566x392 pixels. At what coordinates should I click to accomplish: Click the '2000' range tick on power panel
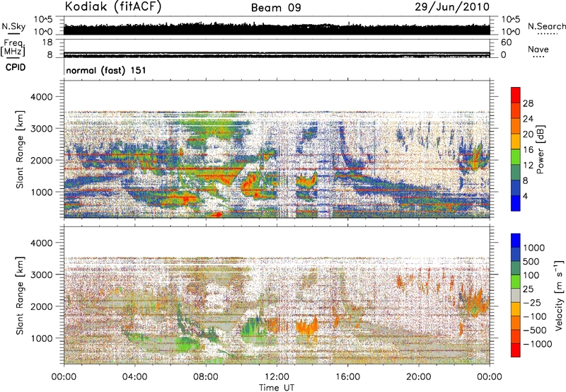(43, 160)
